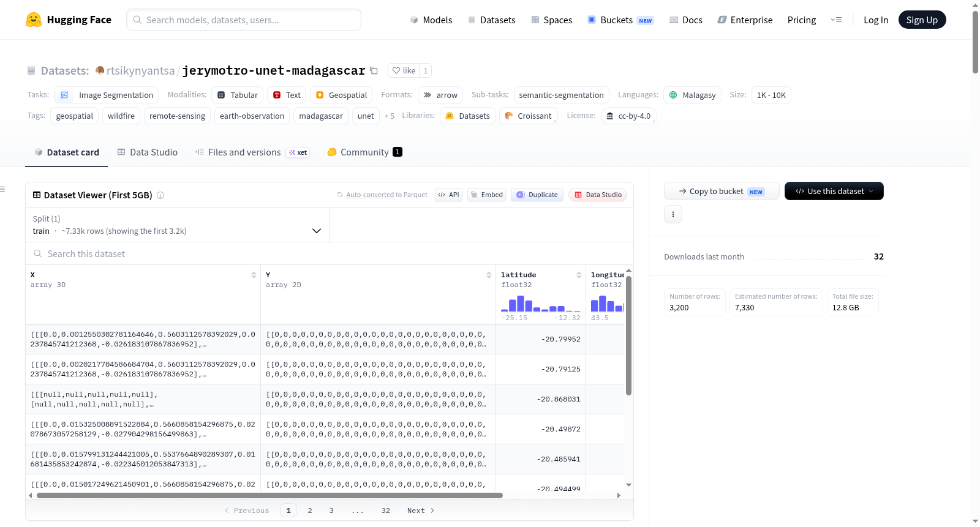Open Data Studio button in viewer header
The width and height of the screenshot is (980, 527).
click(598, 195)
